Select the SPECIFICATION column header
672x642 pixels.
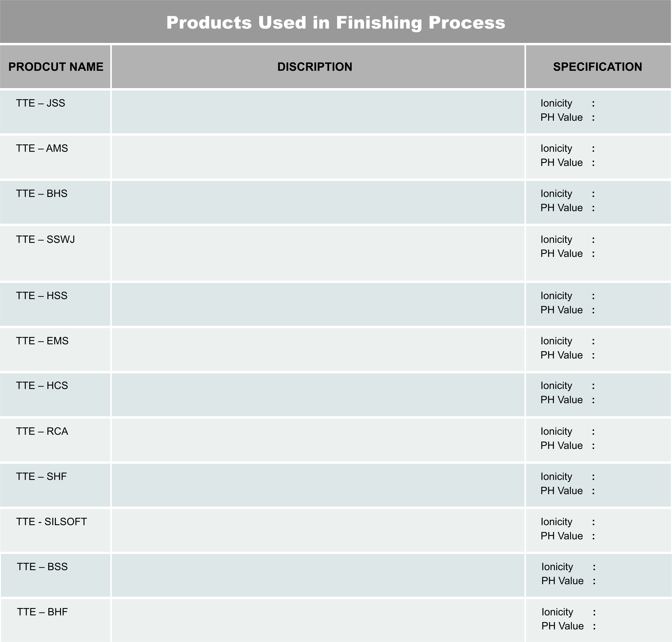pos(597,67)
